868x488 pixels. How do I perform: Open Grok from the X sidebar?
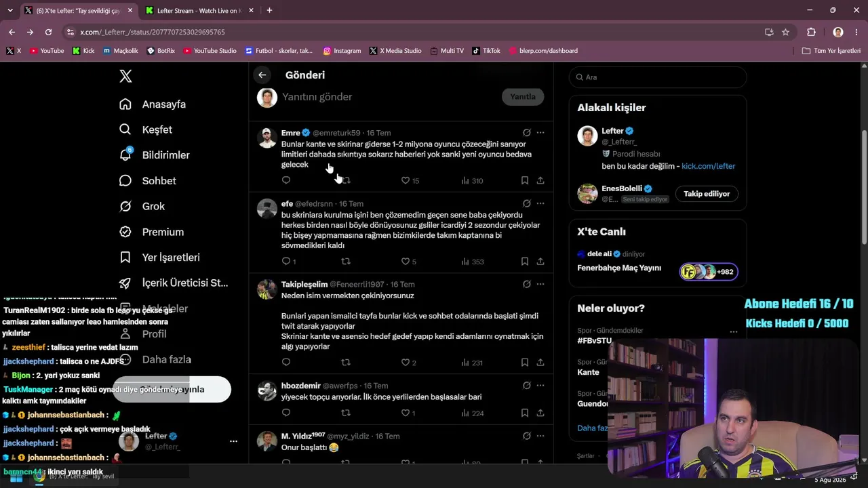coord(142,206)
